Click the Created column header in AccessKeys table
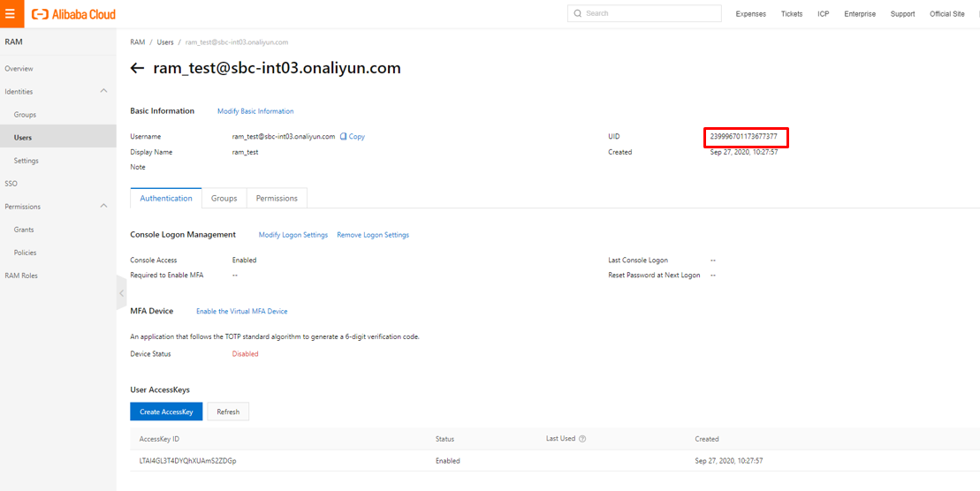980x491 pixels. click(707, 439)
